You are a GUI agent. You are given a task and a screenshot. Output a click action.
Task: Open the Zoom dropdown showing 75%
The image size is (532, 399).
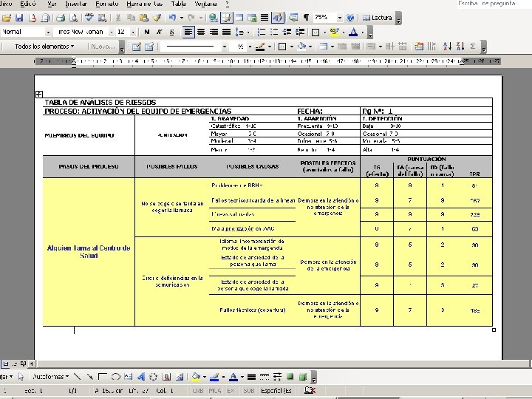click(x=340, y=18)
